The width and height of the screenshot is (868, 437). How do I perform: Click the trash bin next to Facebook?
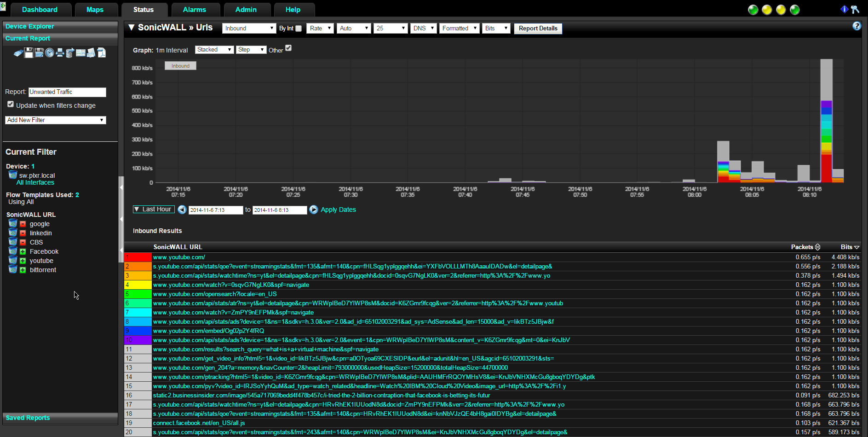(x=13, y=251)
